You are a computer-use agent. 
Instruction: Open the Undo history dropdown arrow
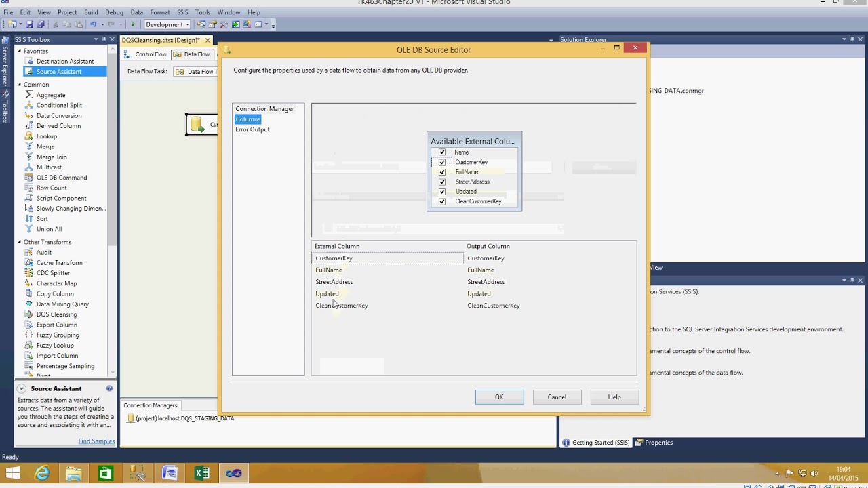coord(102,24)
